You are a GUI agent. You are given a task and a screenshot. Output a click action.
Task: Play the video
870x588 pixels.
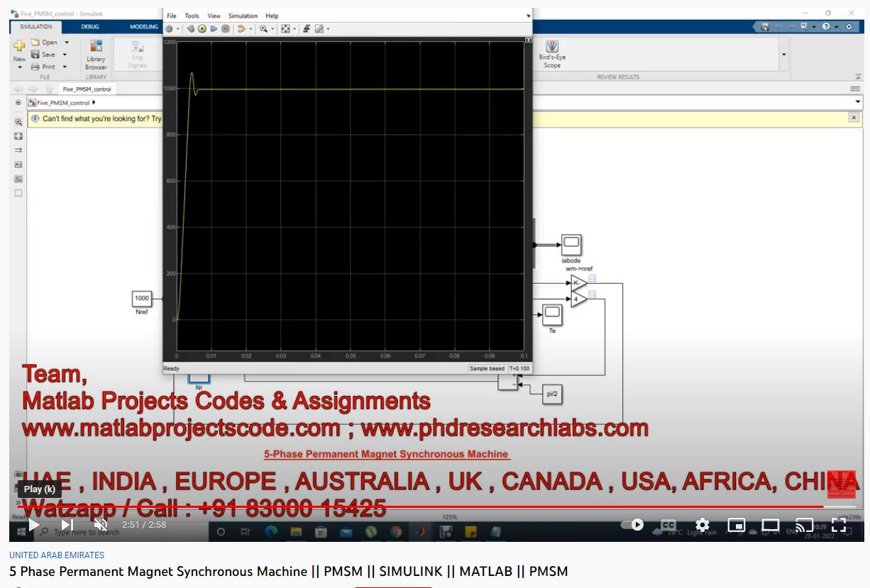click(33, 525)
